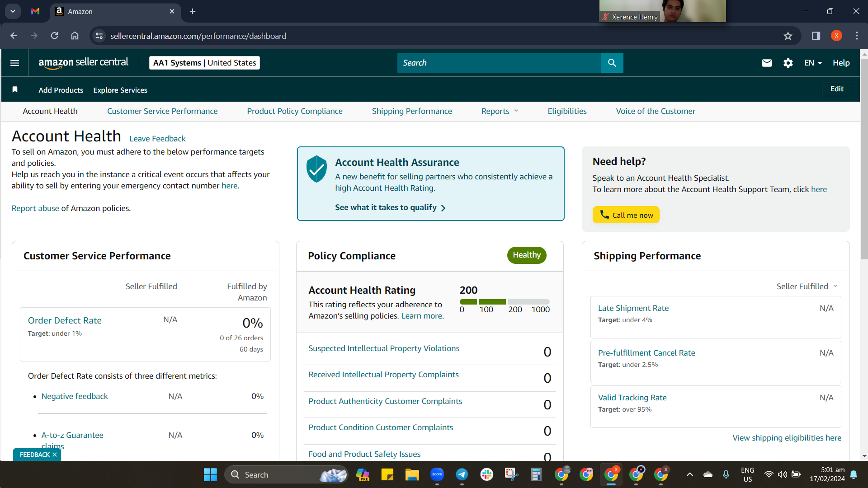Switch AA1 Systems United States account
Image resolution: width=868 pixels, height=488 pixels.
[204, 63]
